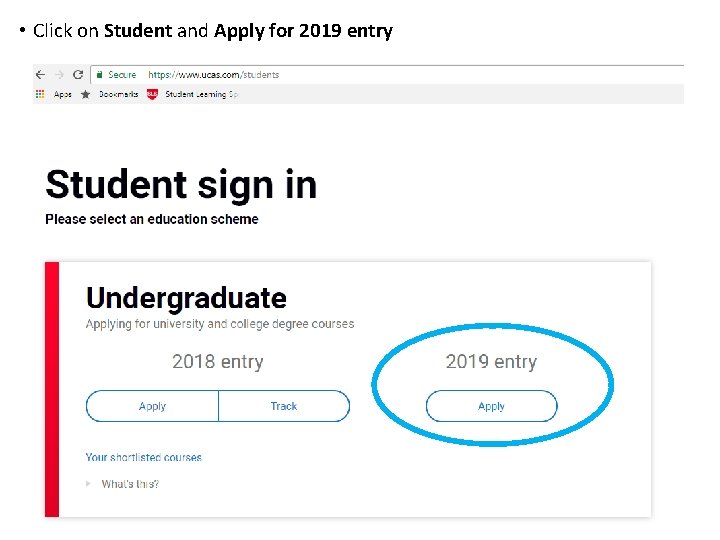Click the Apps label in bookmarks bar
The height and width of the screenshot is (540, 720).
coord(63,94)
